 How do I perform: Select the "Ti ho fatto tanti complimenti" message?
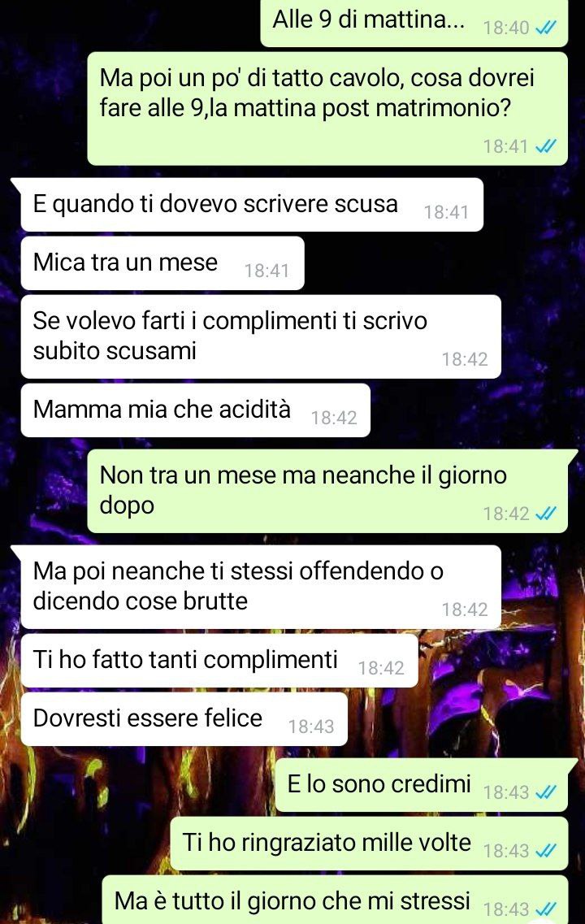(x=219, y=660)
